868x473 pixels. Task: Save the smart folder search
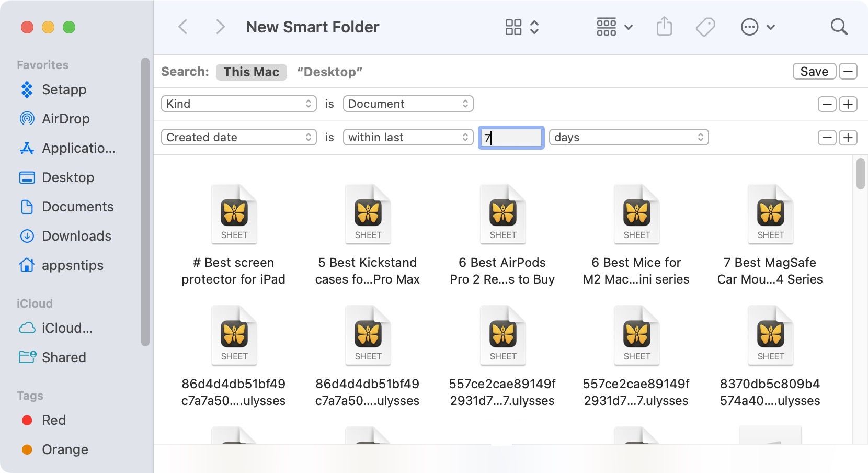(814, 71)
